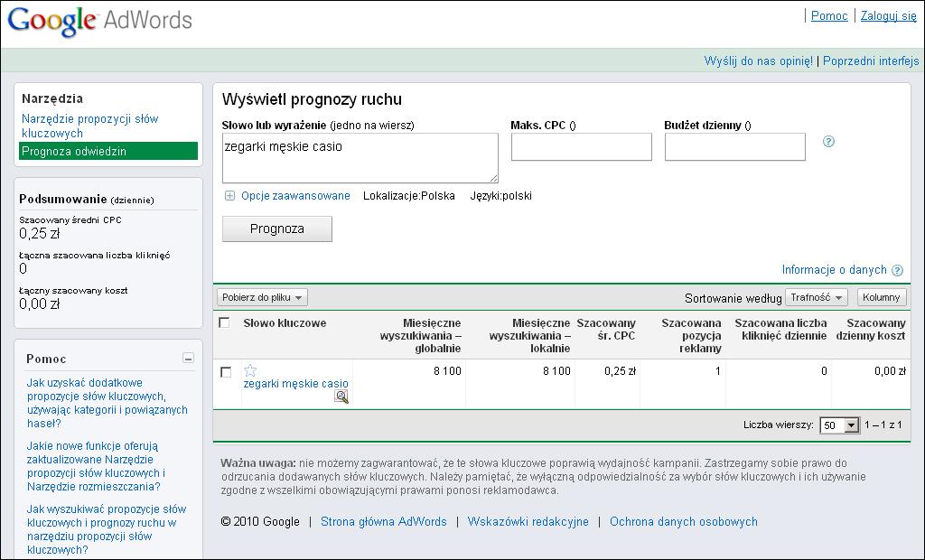Screen dimensions: 925x560
Task: Open help link about nowe funkcje Narzędzie rozmieszczania
Action: point(96,466)
